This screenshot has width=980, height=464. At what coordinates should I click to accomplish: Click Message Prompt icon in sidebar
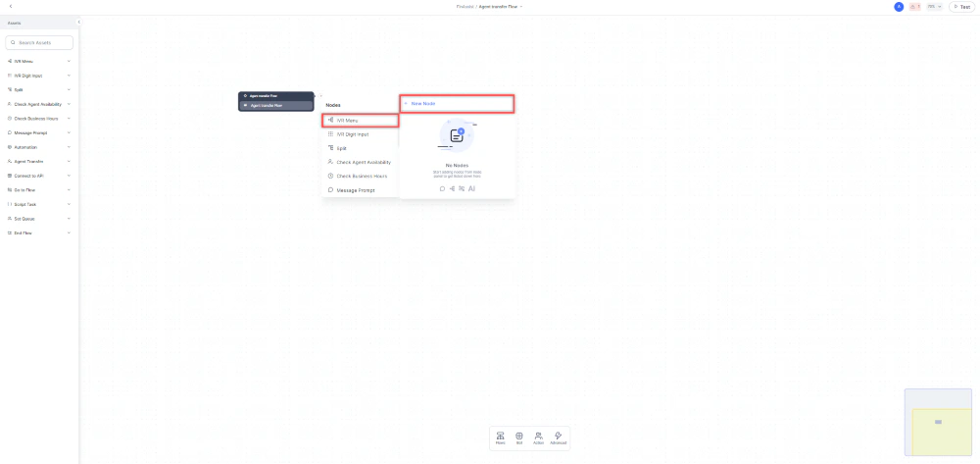tap(10, 132)
